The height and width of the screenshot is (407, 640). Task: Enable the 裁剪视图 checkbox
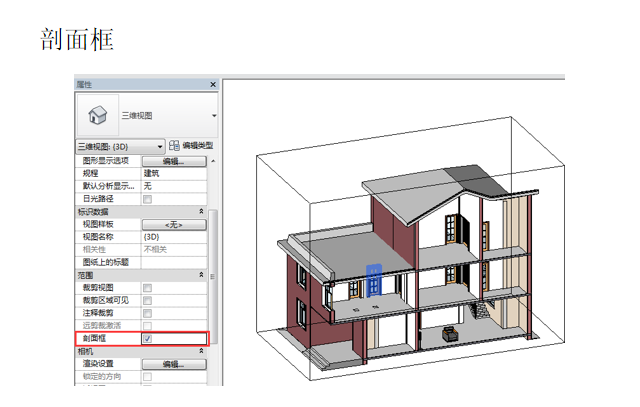[x=147, y=288]
